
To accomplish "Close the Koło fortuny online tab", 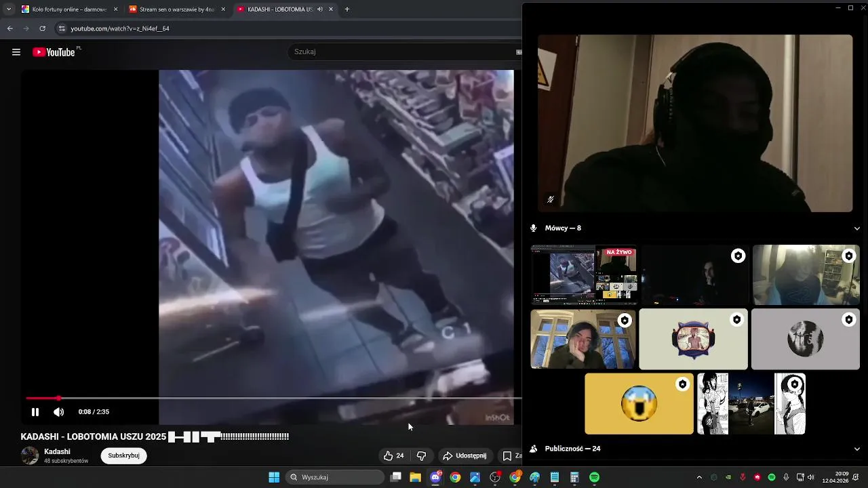I will coord(115,9).
